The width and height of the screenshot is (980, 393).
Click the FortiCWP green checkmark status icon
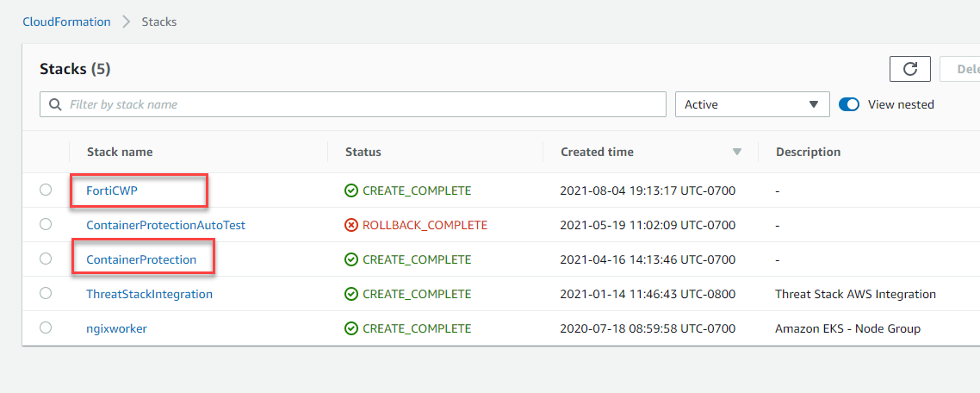tap(351, 190)
